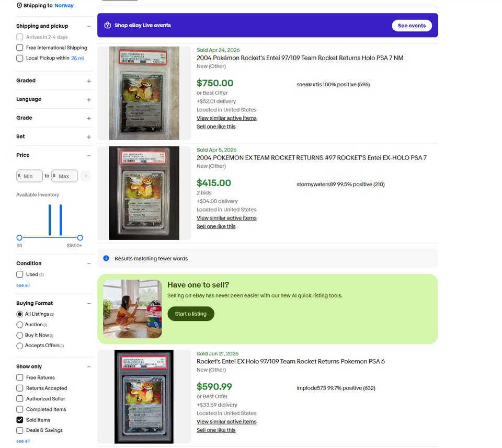
Task: Select the All Listings radio button
Action: pyautogui.click(x=19, y=314)
